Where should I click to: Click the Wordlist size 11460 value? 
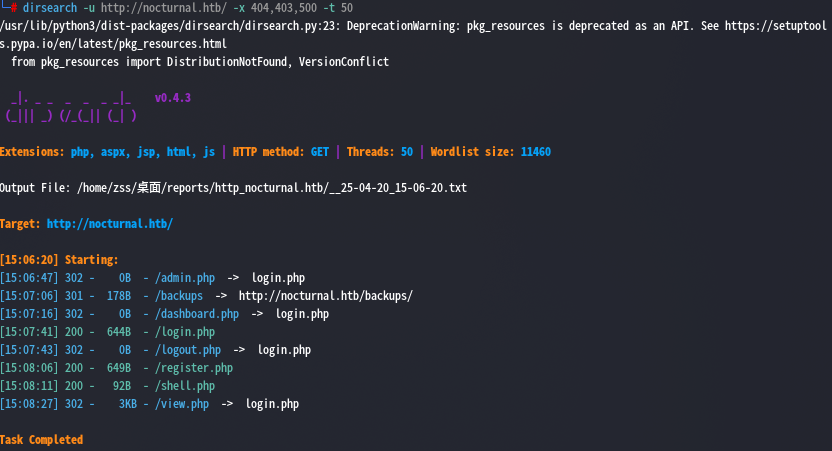pos(535,152)
